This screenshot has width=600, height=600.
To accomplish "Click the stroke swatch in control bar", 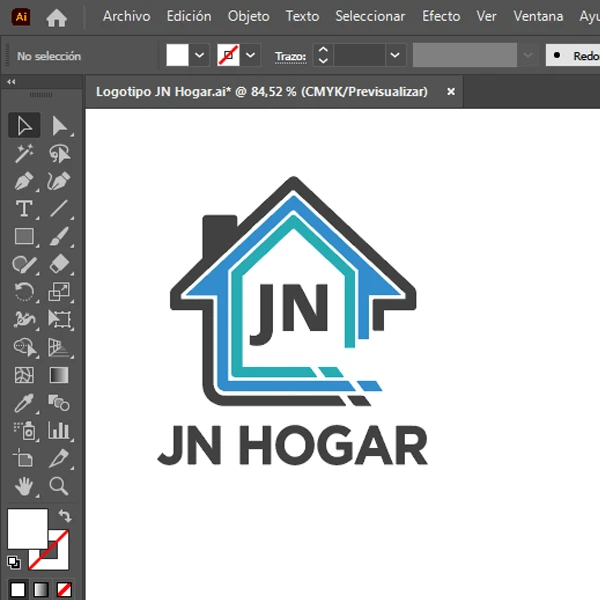I will click(x=228, y=55).
